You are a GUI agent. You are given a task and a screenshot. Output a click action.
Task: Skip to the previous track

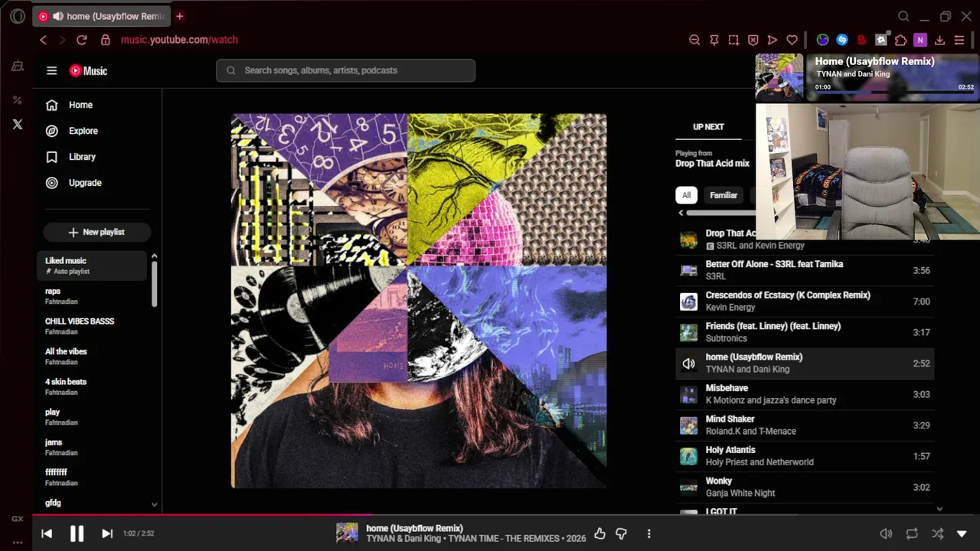47,533
